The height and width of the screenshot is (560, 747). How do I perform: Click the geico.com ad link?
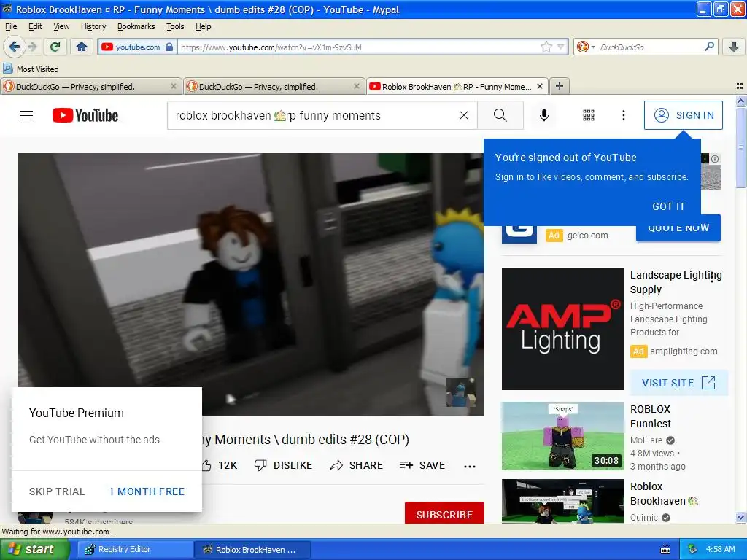click(x=587, y=236)
